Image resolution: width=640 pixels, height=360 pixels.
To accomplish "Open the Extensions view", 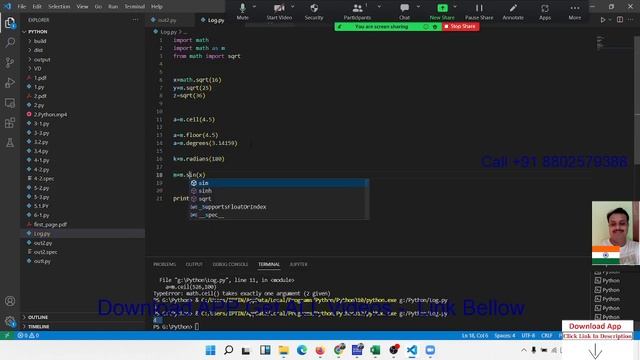I will pyautogui.click(x=10, y=122).
